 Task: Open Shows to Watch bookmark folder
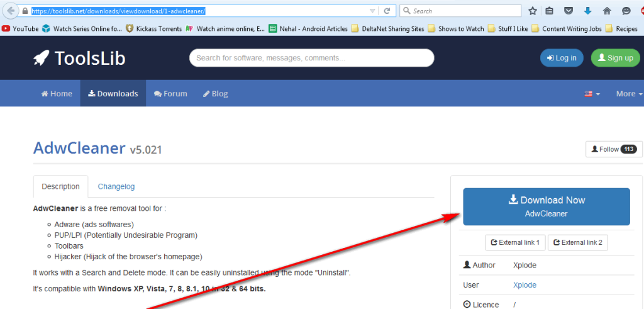[456, 29]
